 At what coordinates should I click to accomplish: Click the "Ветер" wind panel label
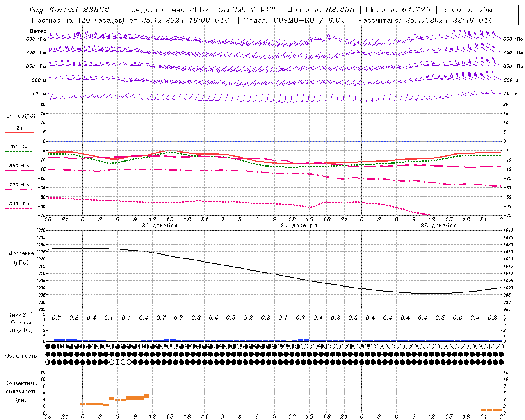click(38, 31)
